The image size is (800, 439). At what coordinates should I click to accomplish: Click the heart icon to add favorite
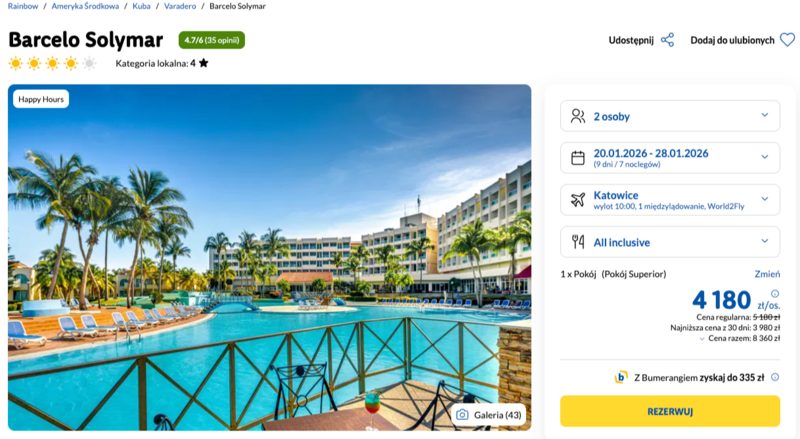(x=787, y=40)
